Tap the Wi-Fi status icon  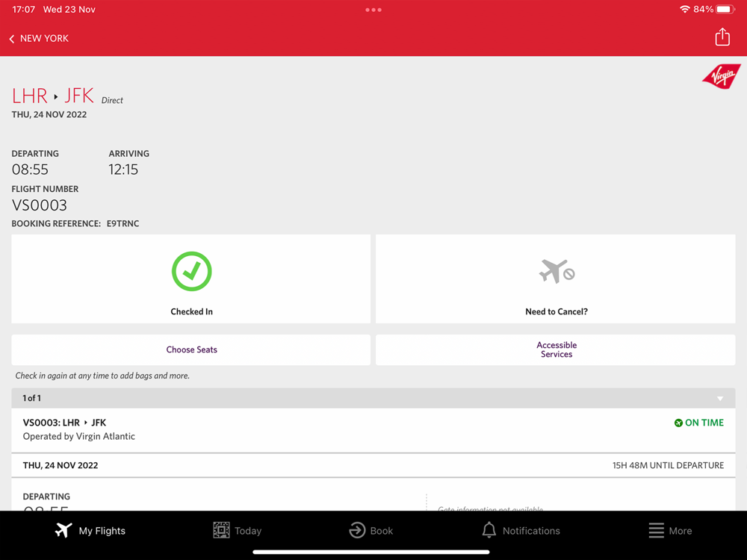(684, 9)
